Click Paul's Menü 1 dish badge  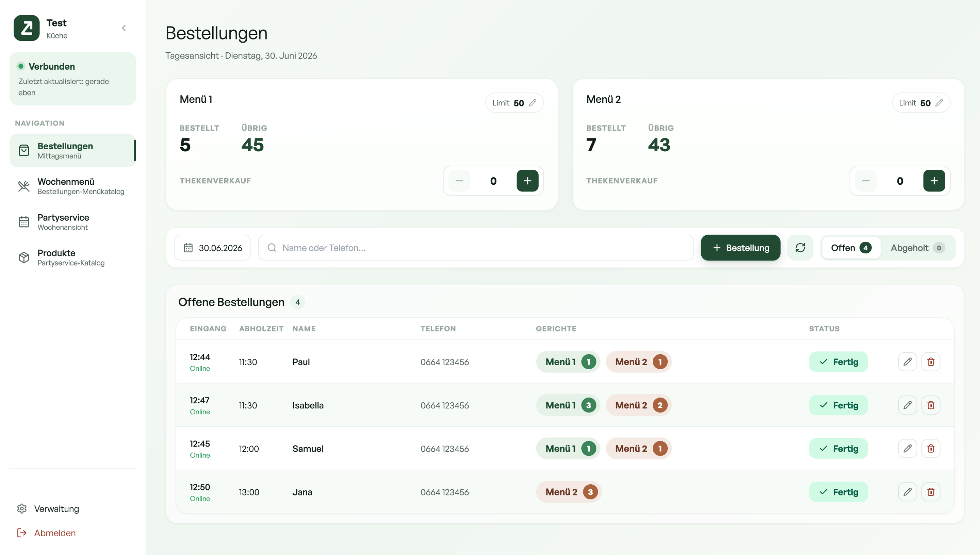(568, 362)
